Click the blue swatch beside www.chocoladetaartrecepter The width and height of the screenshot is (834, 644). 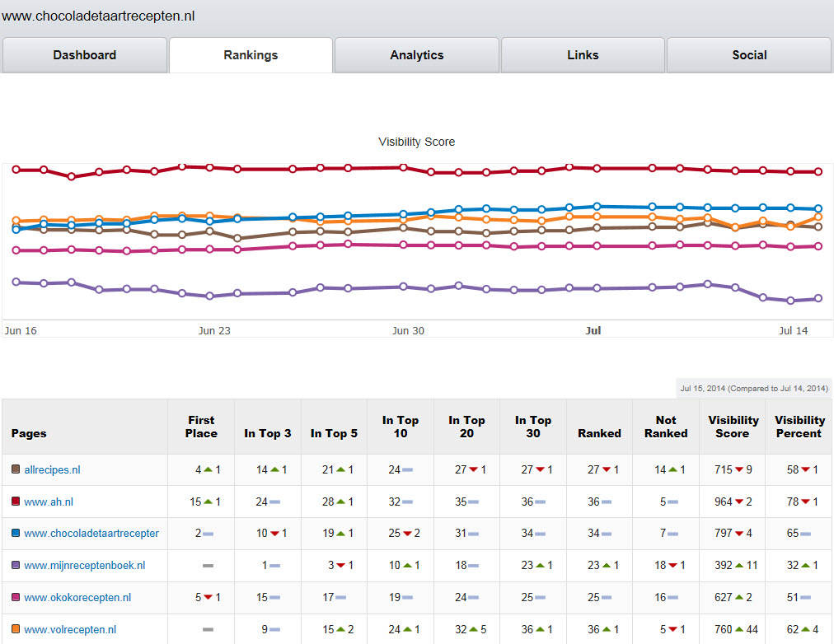[x=16, y=533]
